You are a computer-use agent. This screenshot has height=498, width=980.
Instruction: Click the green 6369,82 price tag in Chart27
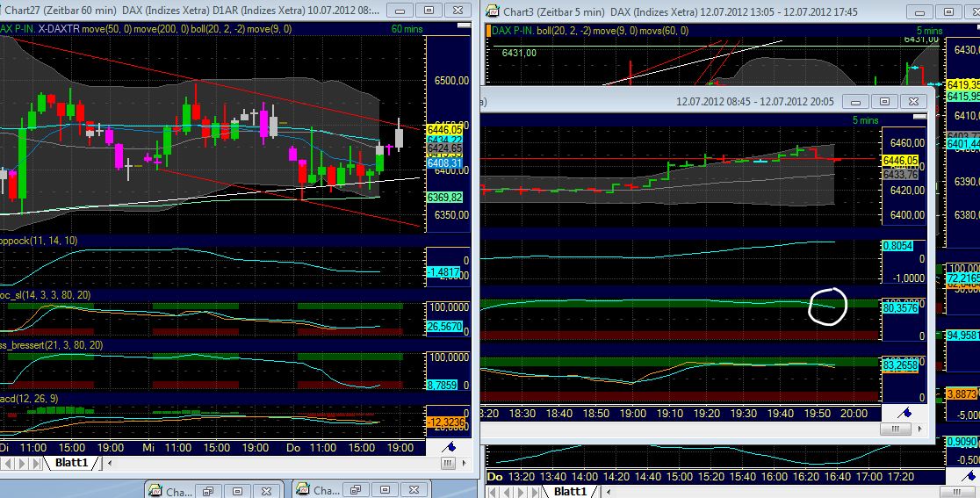(x=444, y=198)
